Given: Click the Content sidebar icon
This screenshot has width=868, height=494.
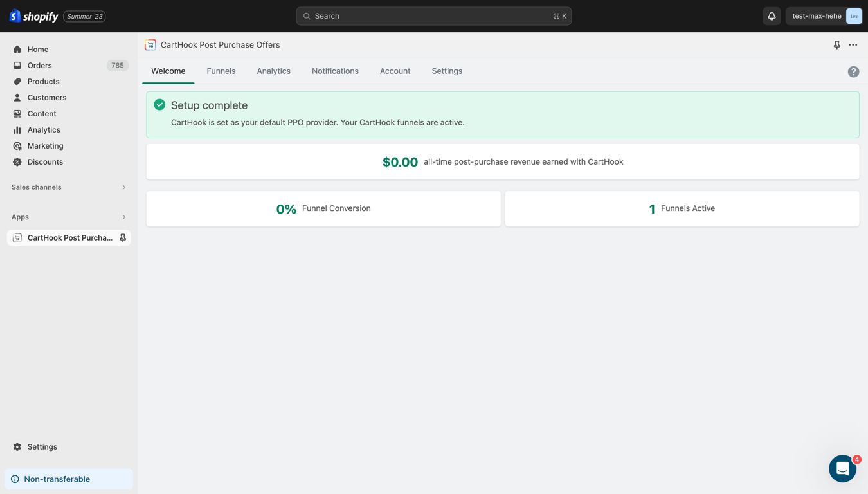Looking at the screenshot, I should (17, 114).
